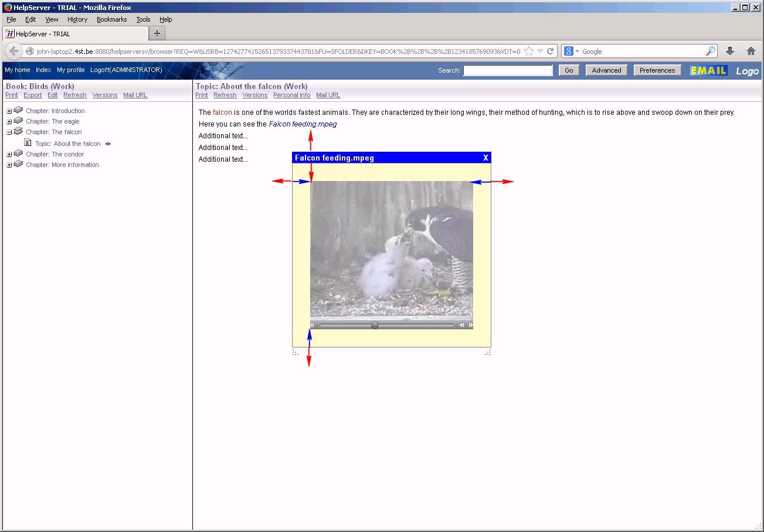Click the HelpServer Search input field
The image size is (764, 532).
click(x=508, y=70)
